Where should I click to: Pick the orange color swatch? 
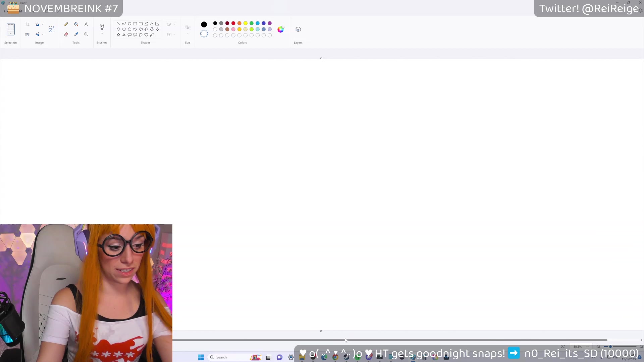tap(239, 23)
